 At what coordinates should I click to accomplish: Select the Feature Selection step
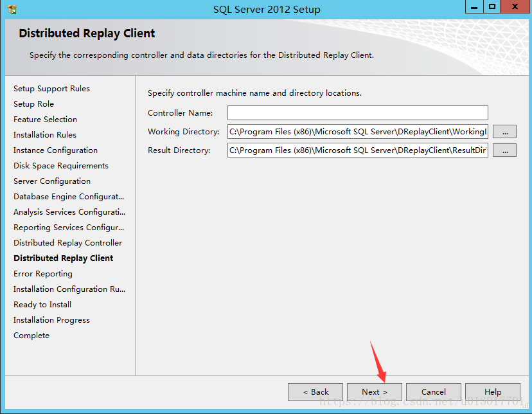(45, 120)
